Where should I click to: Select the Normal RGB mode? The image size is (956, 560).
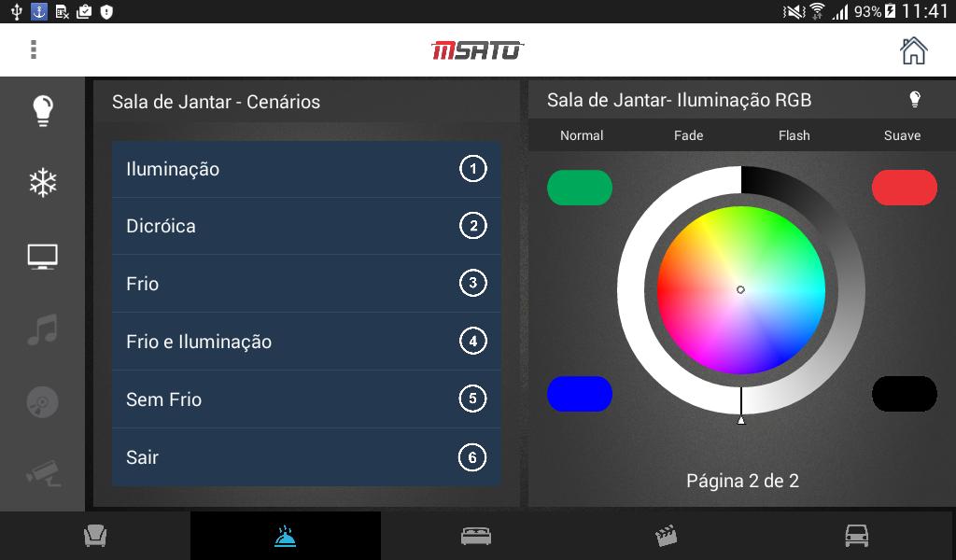582,135
